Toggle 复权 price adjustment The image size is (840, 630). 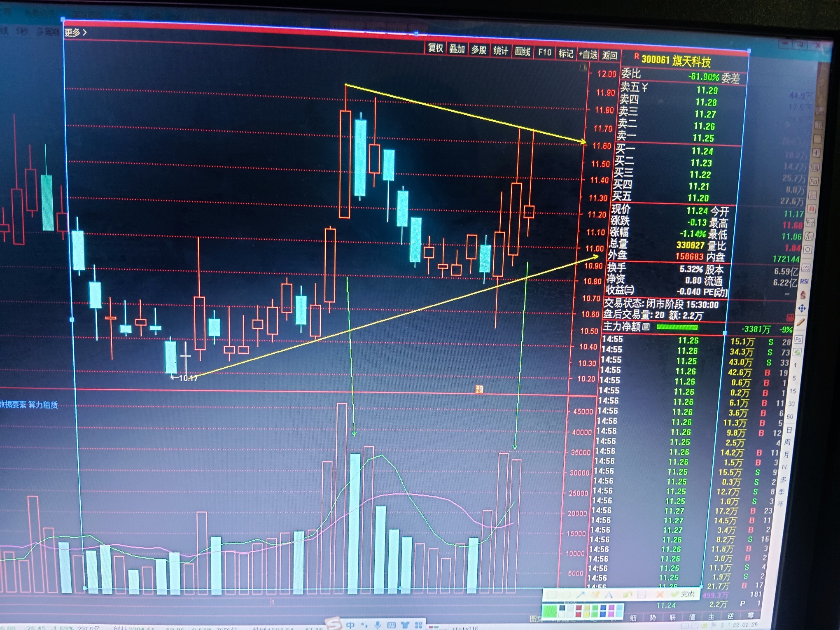click(x=435, y=48)
